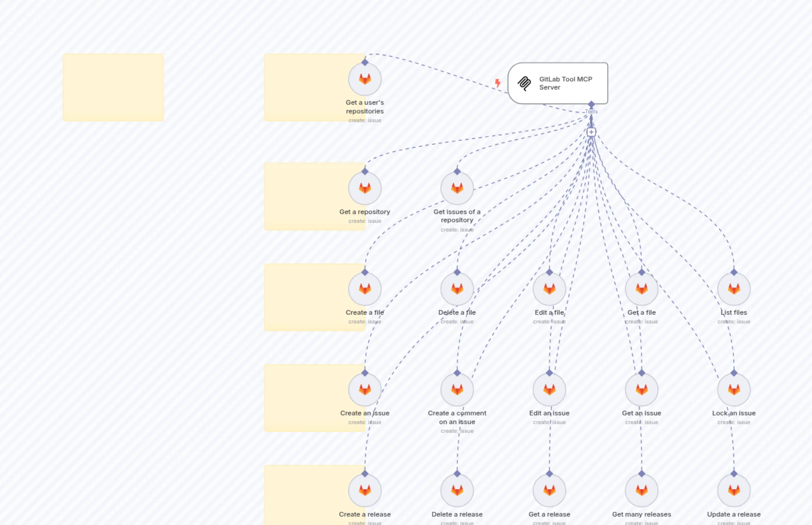This screenshot has width=812, height=525.
Task: Select "Create a comment on an issue" node
Action: 457,389
